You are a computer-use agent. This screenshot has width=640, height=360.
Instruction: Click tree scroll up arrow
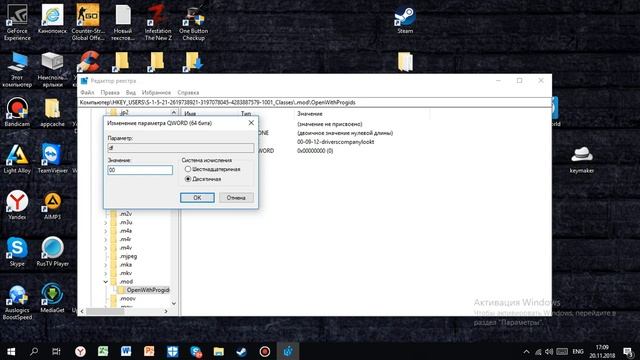[x=174, y=112]
